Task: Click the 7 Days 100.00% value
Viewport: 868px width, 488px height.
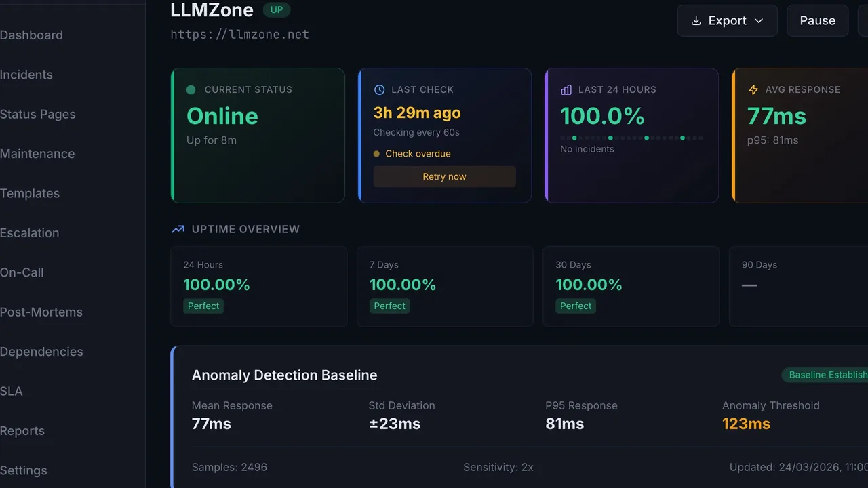Action: pyautogui.click(x=403, y=285)
